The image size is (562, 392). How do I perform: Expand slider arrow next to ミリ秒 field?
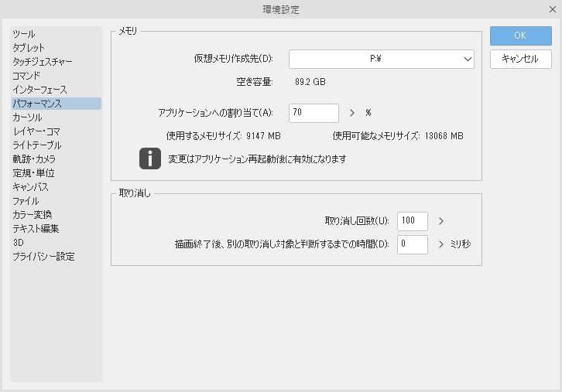coord(441,244)
